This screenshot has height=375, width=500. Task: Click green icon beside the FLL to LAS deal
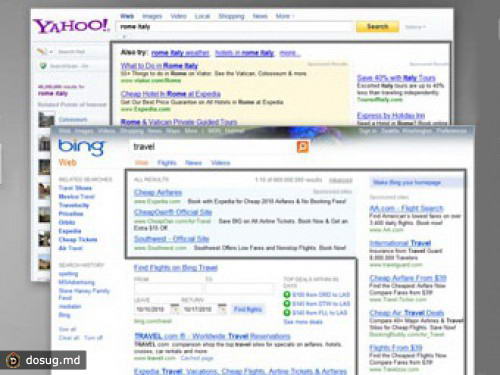pyautogui.click(x=287, y=313)
